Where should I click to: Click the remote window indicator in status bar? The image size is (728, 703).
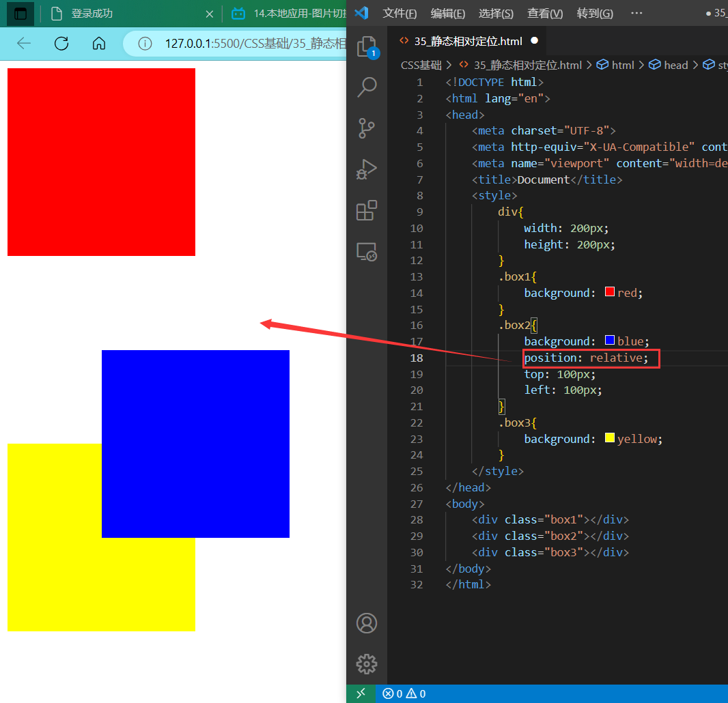tap(361, 693)
